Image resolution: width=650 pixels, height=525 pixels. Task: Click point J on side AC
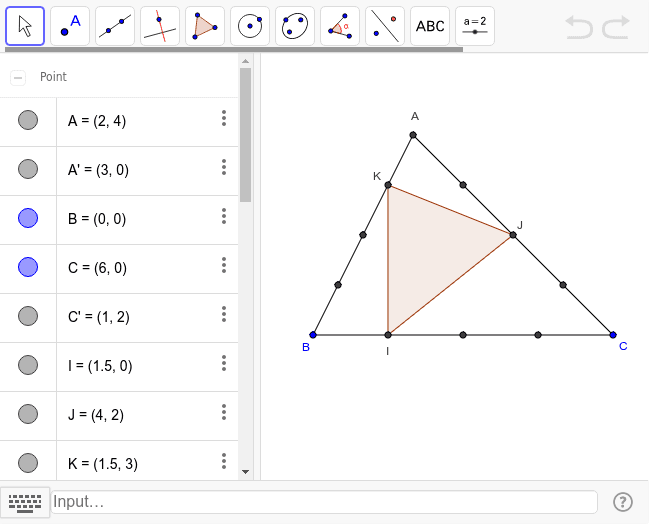(513, 235)
